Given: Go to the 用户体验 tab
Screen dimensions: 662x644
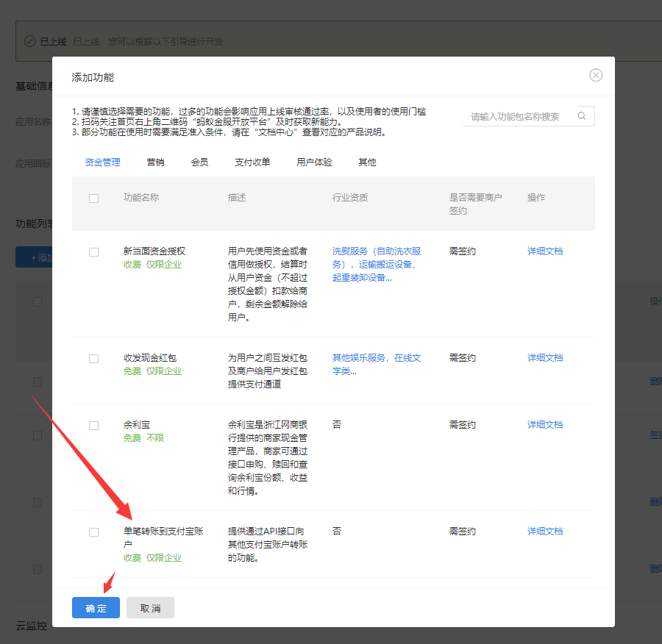Looking at the screenshot, I should [x=314, y=162].
